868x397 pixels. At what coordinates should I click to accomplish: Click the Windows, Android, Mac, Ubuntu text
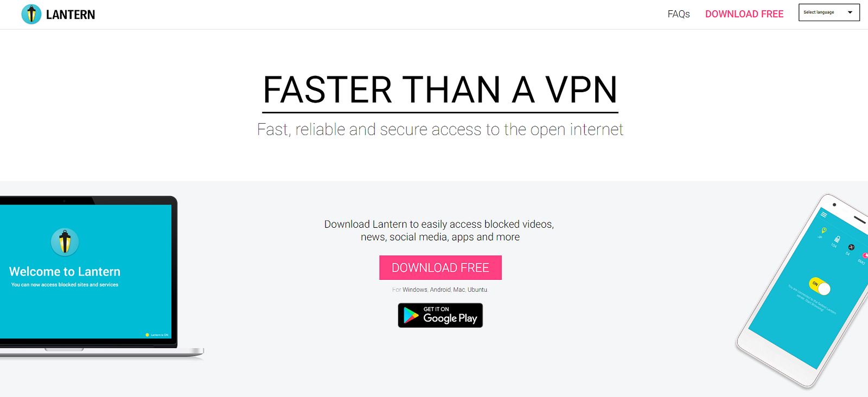(x=445, y=290)
